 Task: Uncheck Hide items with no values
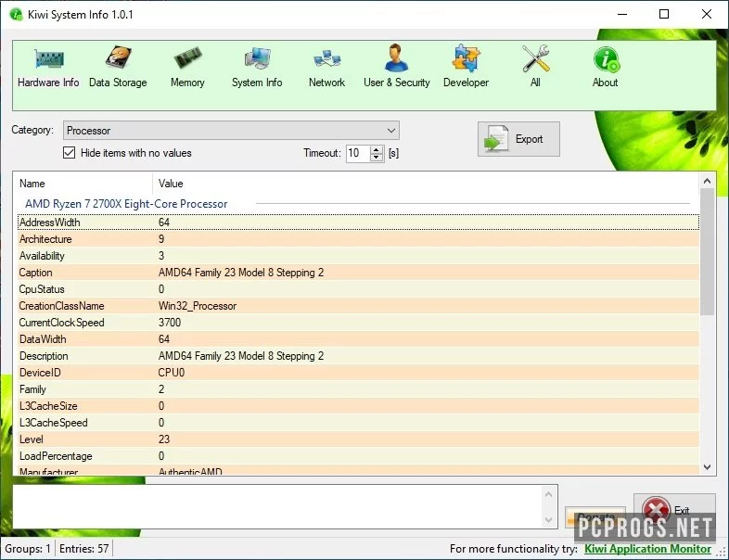[x=69, y=152]
